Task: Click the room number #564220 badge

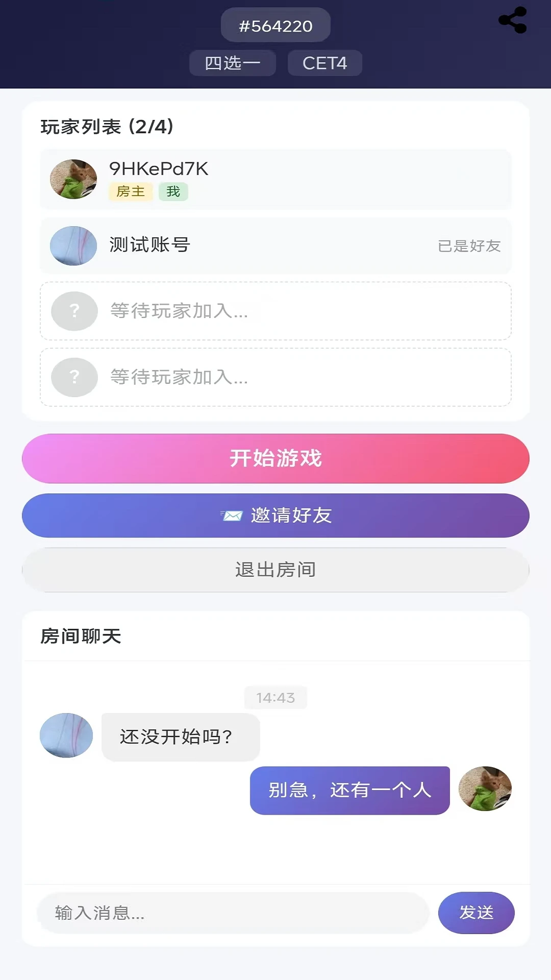Action: point(275,25)
